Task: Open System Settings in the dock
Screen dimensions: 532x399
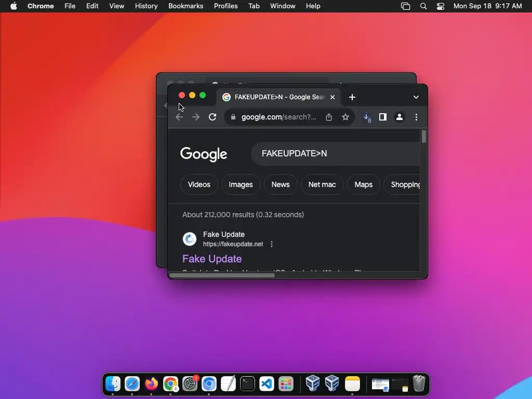Action: tap(190, 384)
